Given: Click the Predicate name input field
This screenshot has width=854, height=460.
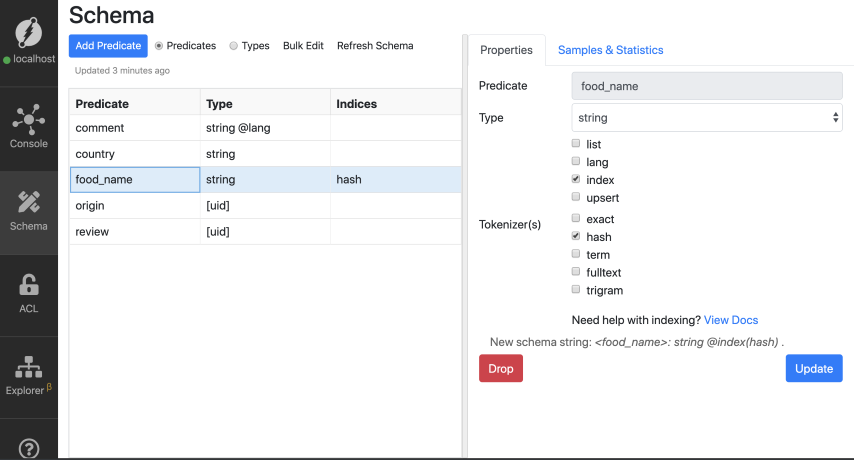Looking at the screenshot, I should coord(707,86).
